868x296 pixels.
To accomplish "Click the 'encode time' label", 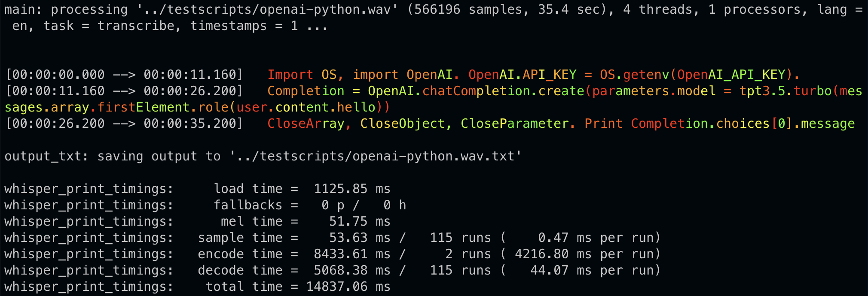I will click(x=240, y=254).
